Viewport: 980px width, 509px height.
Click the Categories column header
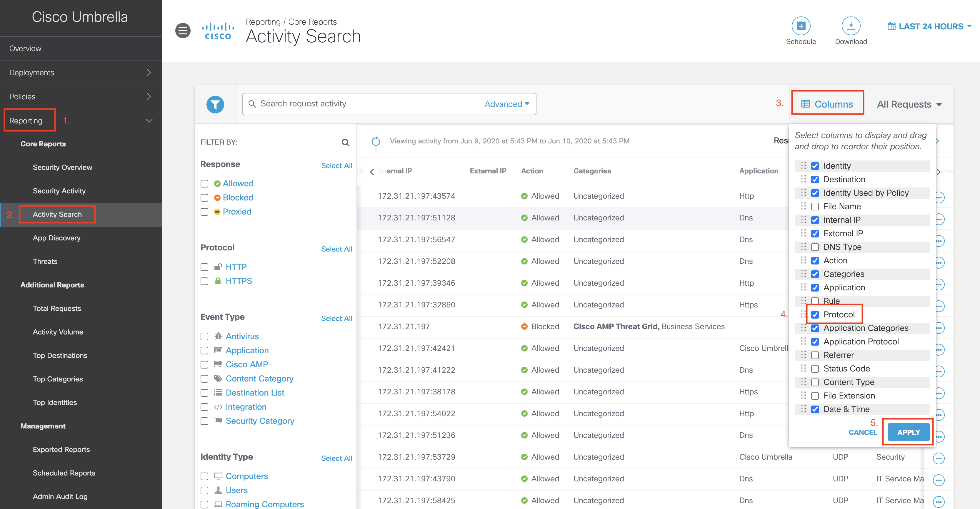[592, 171]
